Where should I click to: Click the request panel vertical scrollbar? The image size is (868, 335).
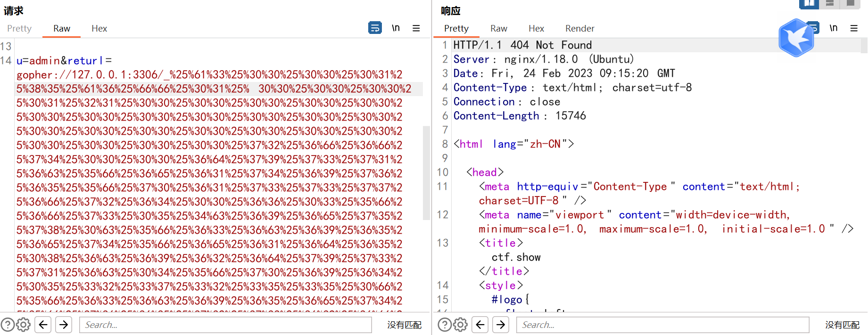point(426,173)
